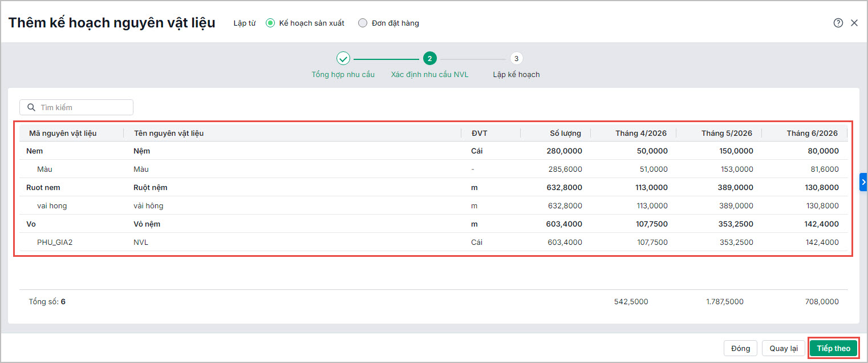
Task: Select "Kế hoạch sản xuất" radio option
Action: tap(271, 23)
